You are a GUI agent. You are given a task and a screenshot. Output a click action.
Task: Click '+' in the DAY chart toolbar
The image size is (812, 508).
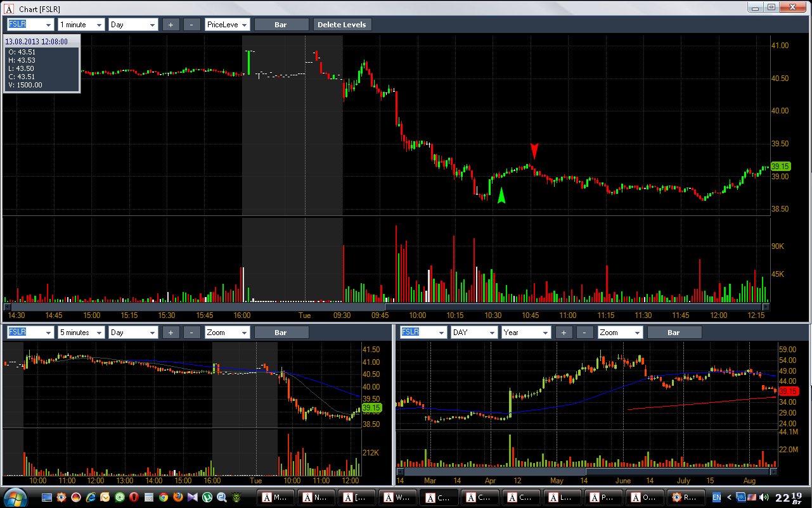tap(564, 332)
